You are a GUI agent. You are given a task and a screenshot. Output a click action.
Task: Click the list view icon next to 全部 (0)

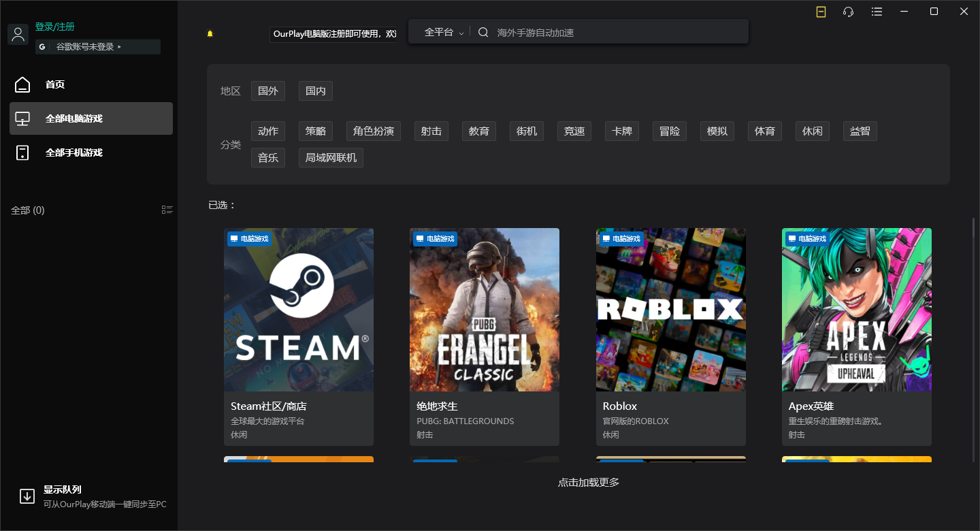167,209
